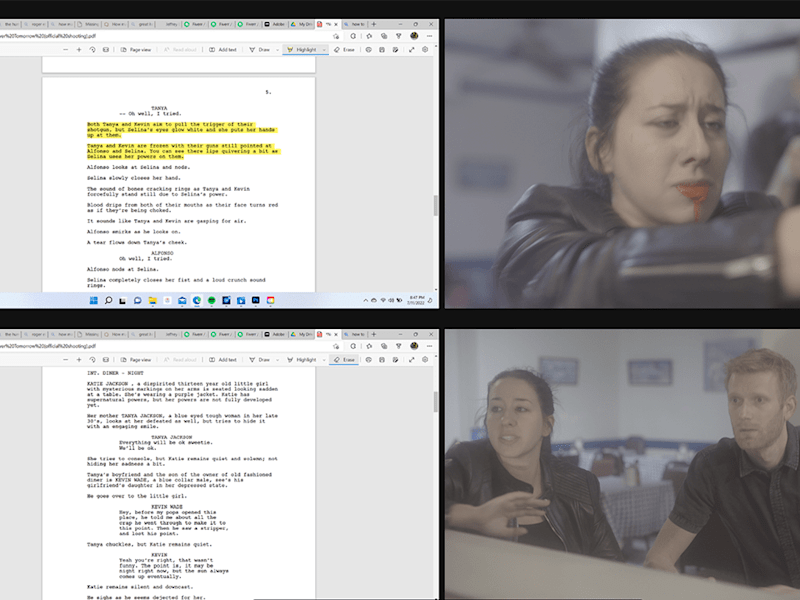The width and height of the screenshot is (800, 600).
Task: Open Page view in the INT. DINER window
Action: click(x=136, y=360)
